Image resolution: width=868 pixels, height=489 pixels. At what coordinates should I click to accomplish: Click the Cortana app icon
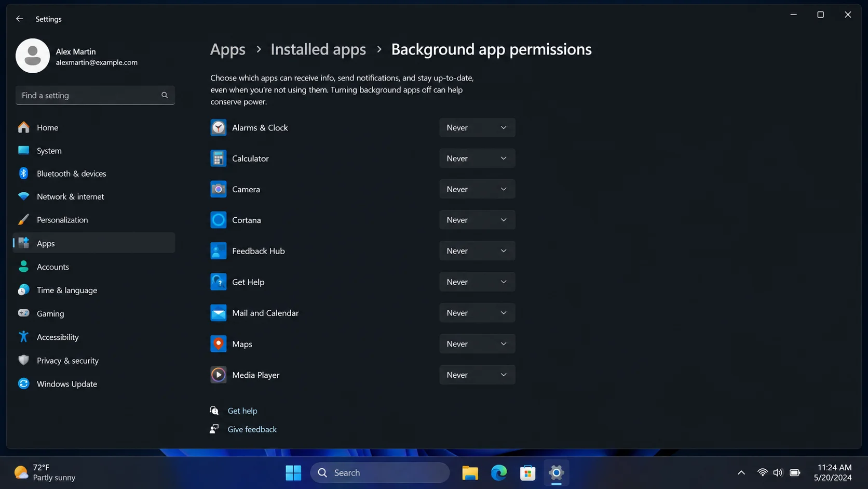tap(218, 220)
